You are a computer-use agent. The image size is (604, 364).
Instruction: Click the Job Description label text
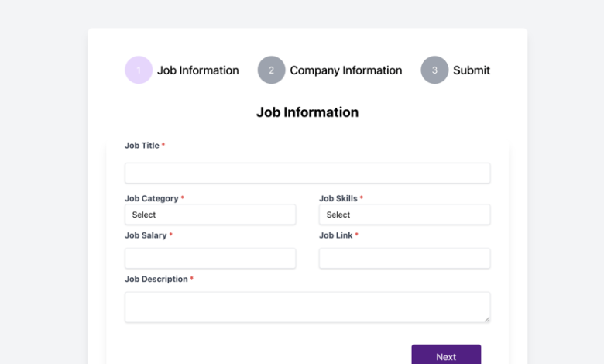tap(156, 279)
